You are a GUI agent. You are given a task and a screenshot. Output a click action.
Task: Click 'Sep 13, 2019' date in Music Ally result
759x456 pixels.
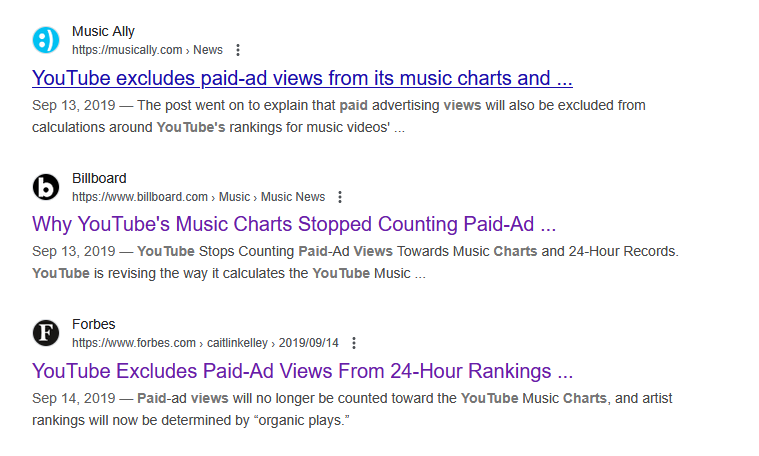[x=72, y=105]
